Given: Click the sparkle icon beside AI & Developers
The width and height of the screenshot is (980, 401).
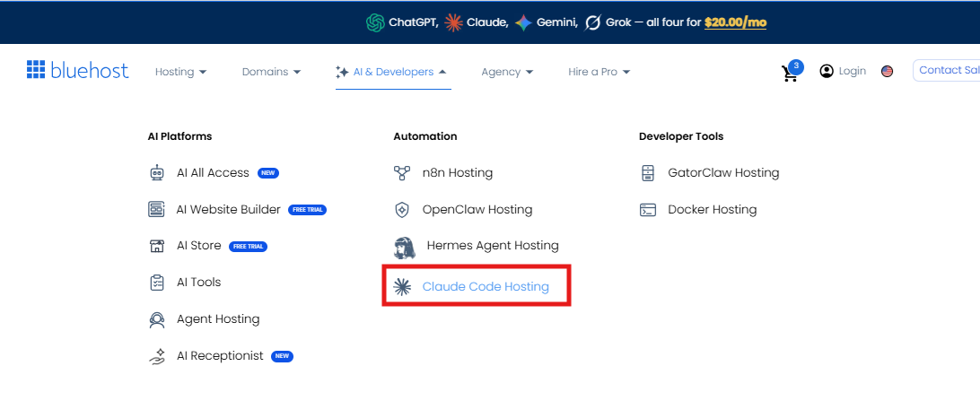Looking at the screenshot, I should pyautogui.click(x=342, y=72).
